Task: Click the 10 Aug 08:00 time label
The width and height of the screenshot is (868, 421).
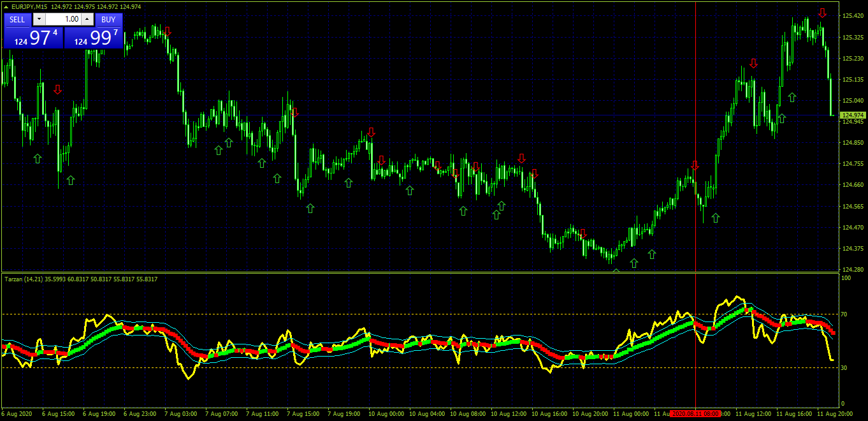Action: click(x=468, y=414)
